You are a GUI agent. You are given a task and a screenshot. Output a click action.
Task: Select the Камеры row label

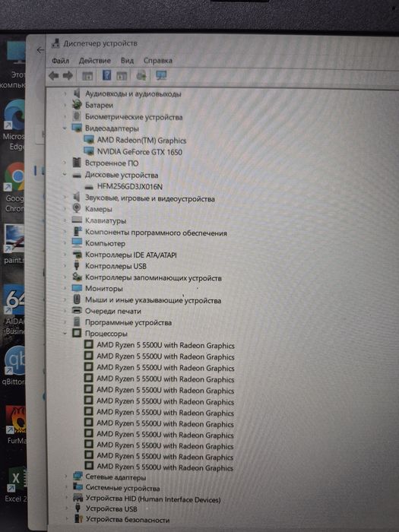click(98, 209)
